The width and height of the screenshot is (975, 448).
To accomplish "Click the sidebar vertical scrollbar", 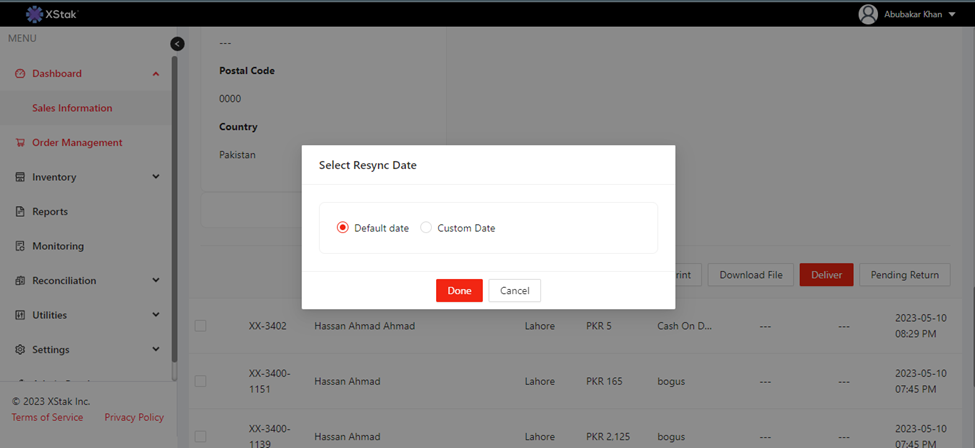I will click(174, 200).
